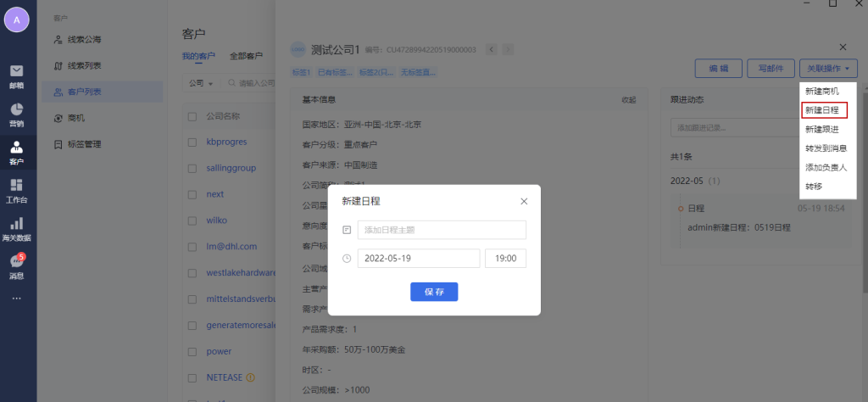Tick the checkbox beside wilko
The height and width of the screenshot is (402, 868).
coord(192,221)
